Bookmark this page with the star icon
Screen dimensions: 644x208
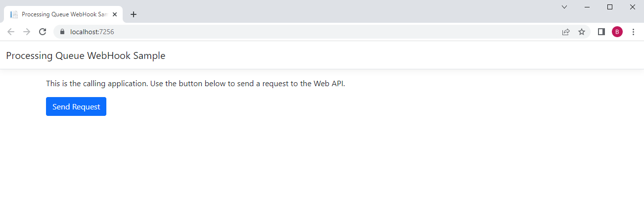coord(582,32)
